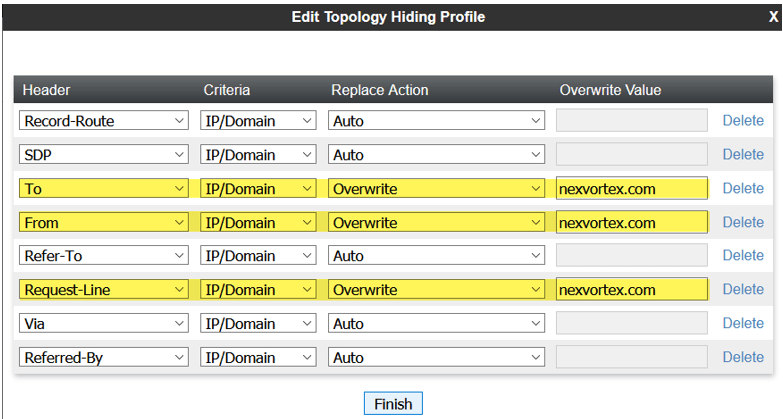783x419 pixels.
Task: Delete the Record-Route row
Action: 743,120
